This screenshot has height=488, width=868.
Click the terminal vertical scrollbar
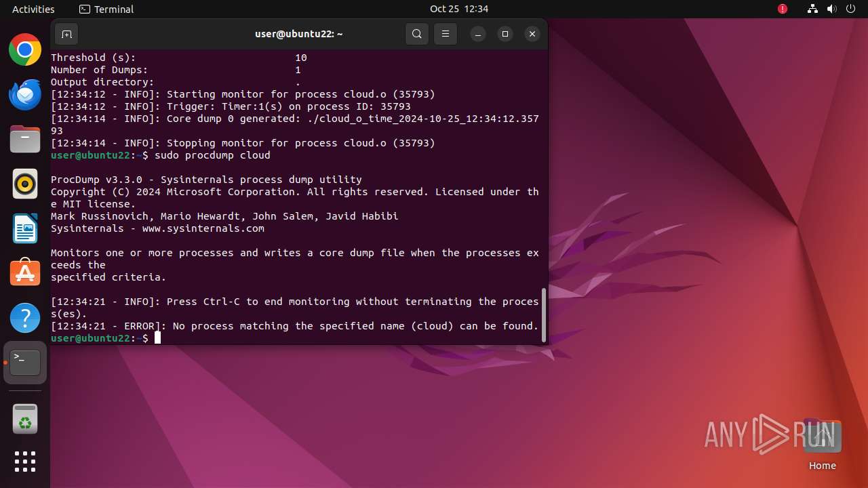[543, 315]
